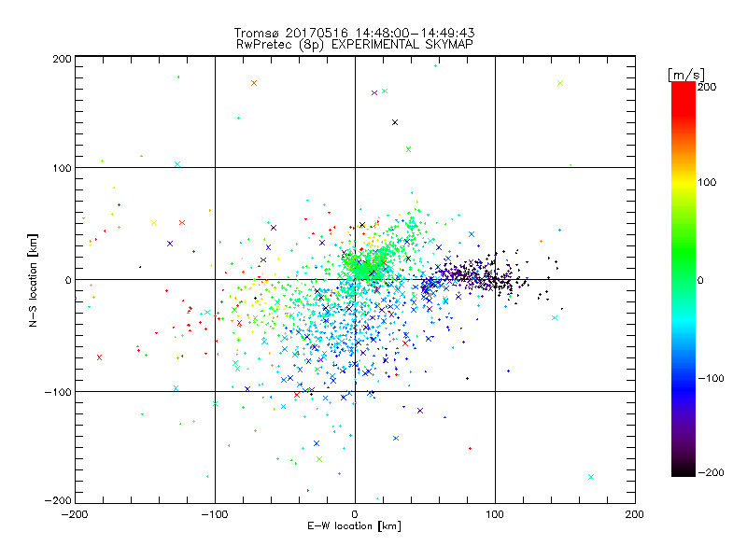Click the 'N-S location [km]' axis label
This screenshot has height=560, width=747.
point(33,281)
